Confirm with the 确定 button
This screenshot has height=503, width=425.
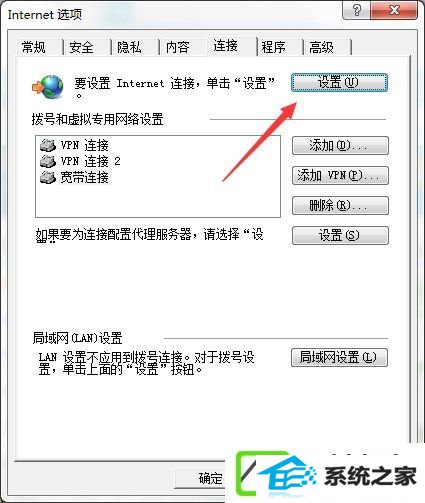click(211, 479)
